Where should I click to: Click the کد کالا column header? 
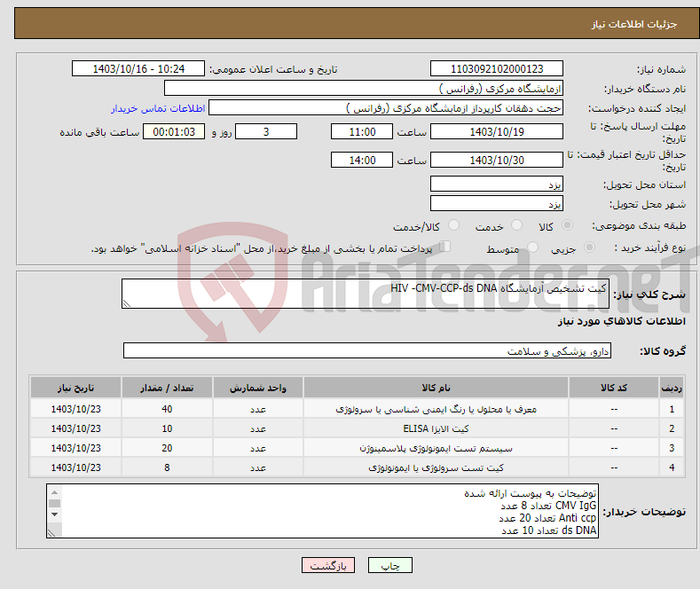click(614, 388)
